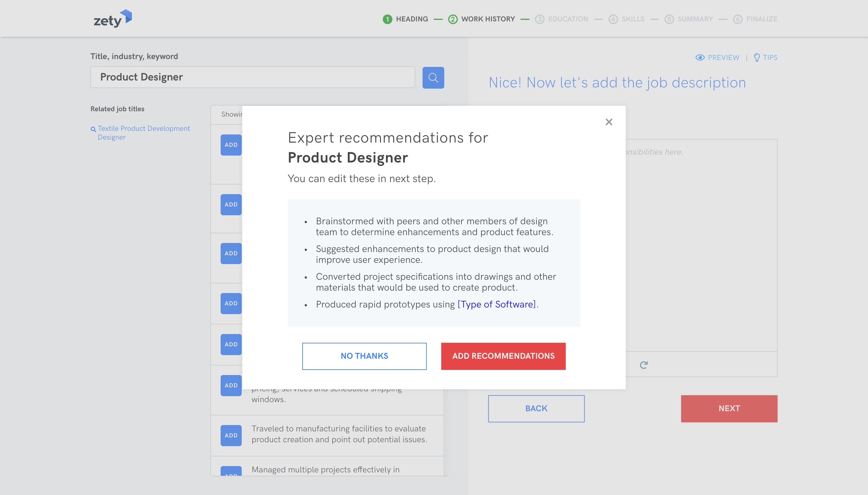
Task: Click the search icon beside Textile Product Development
Action: tap(93, 129)
